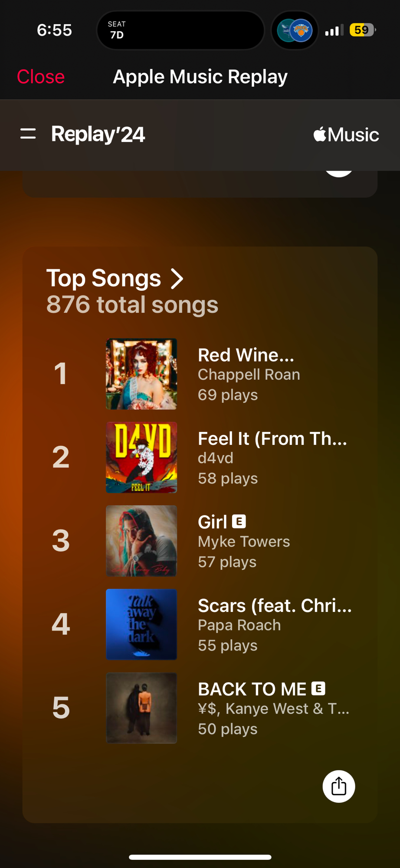Tap the sports teams Live Activity icon

[295, 30]
